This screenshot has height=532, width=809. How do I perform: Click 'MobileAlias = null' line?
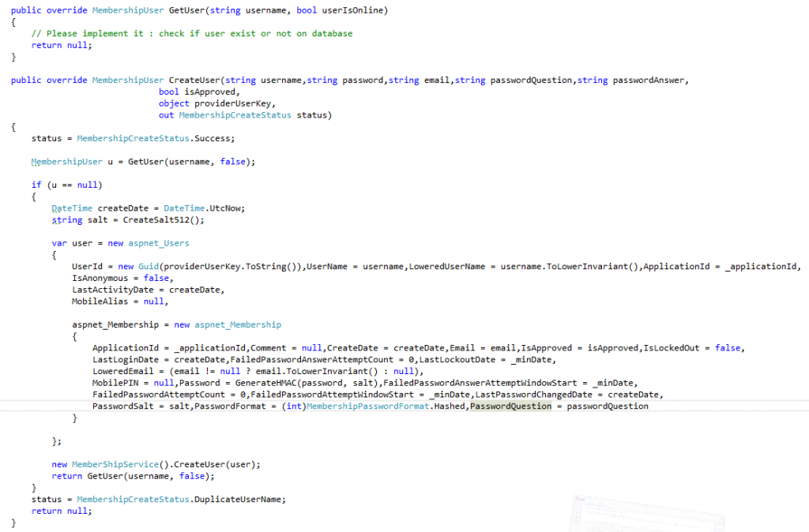119,302
